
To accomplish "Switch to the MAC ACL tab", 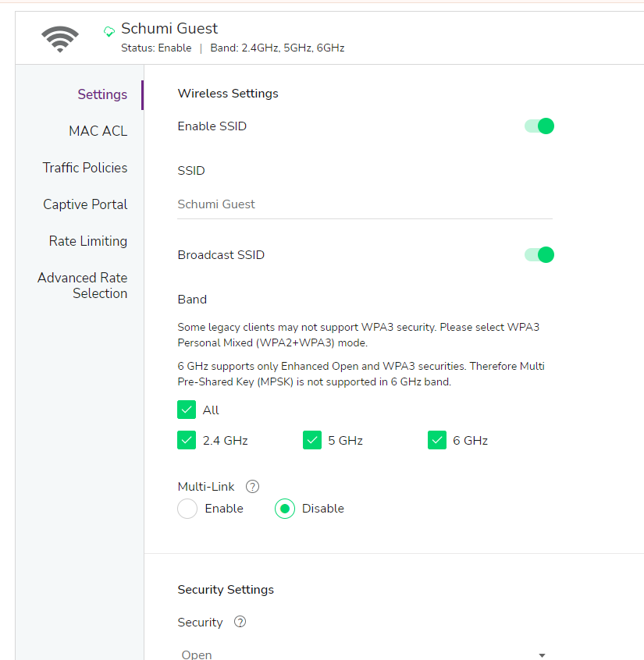I will pyautogui.click(x=98, y=131).
